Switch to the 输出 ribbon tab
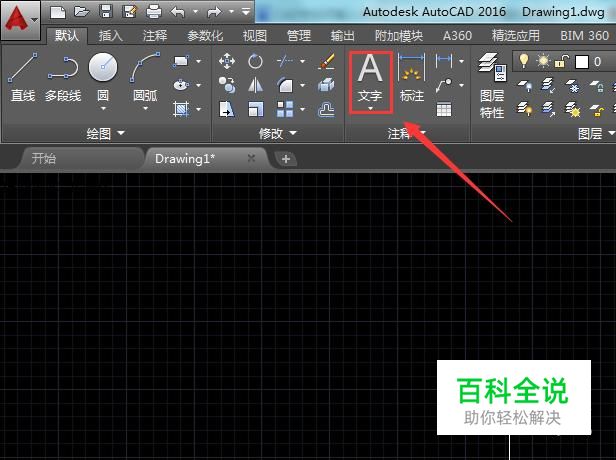This screenshot has height=460, width=616. click(x=343, y=36)
